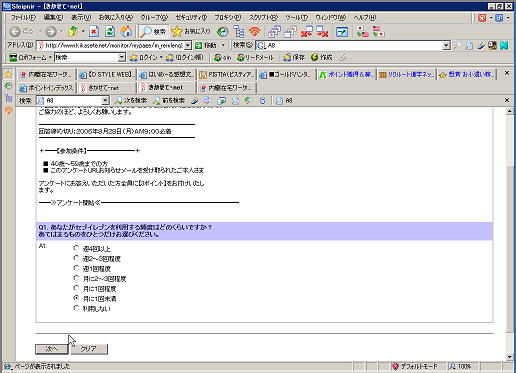Expand the address bar URL dropdown
Viewport: 516px width, 373px height.
[188, 45]
